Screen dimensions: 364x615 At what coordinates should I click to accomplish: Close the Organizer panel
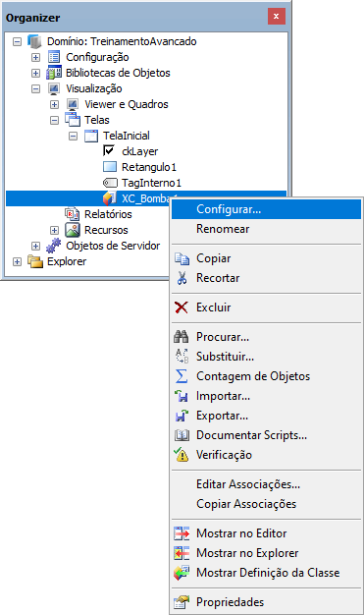pos(277,17)
